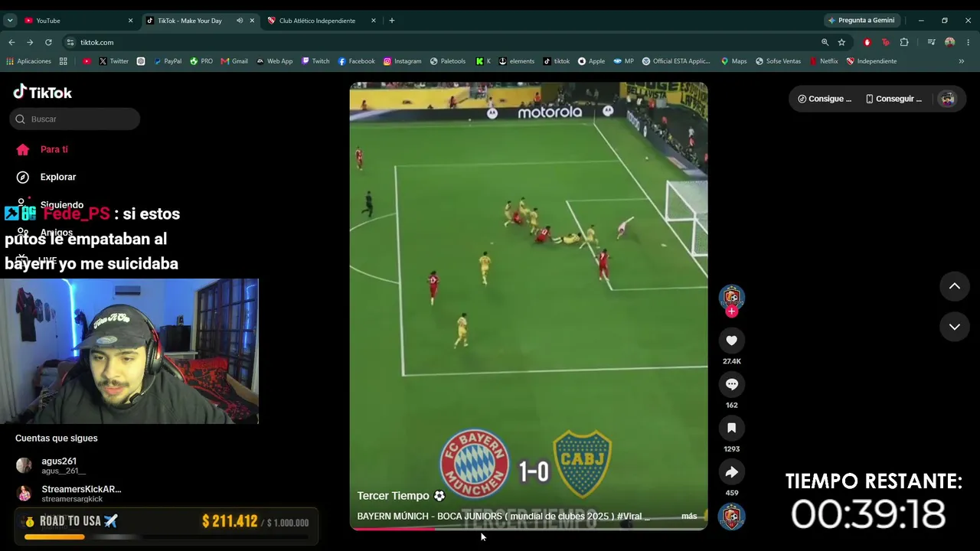Image resolution: width=980 pixels, height=551 pixels.
Task: Open the PayPal bookmark
Action: tap(167, 61)
